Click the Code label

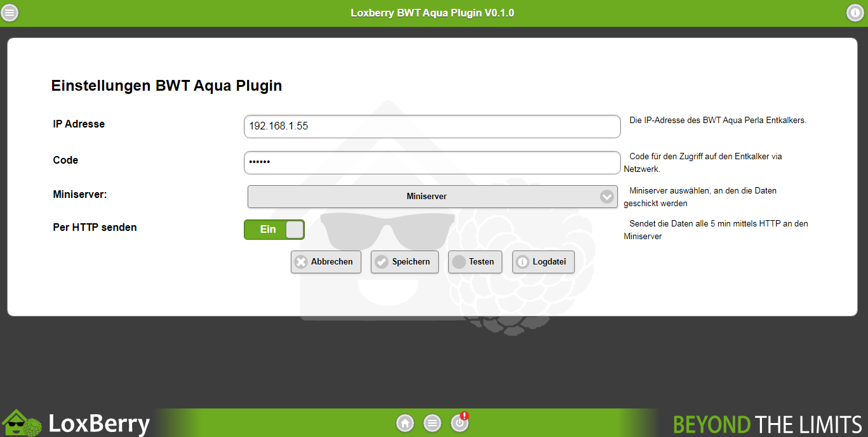65,160
